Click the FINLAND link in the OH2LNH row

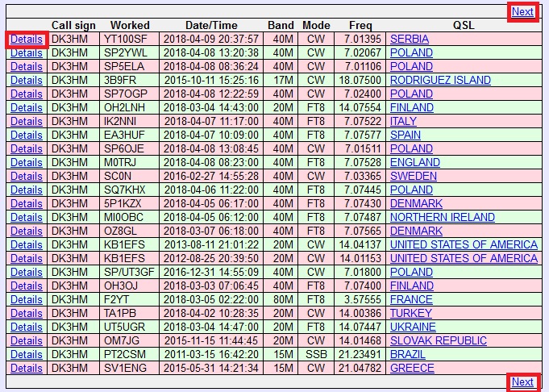412,107
